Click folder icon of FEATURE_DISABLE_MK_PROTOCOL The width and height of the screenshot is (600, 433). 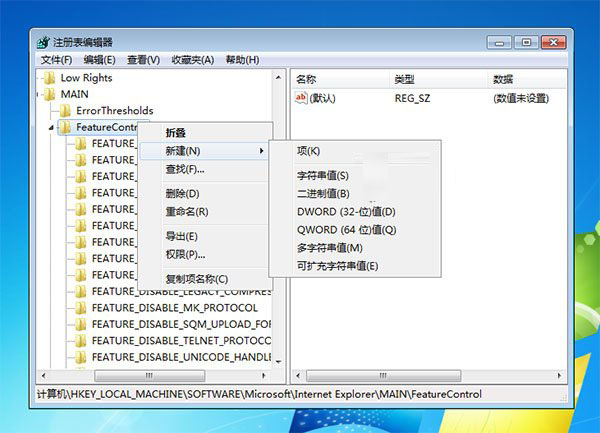(x=80, y=308)
